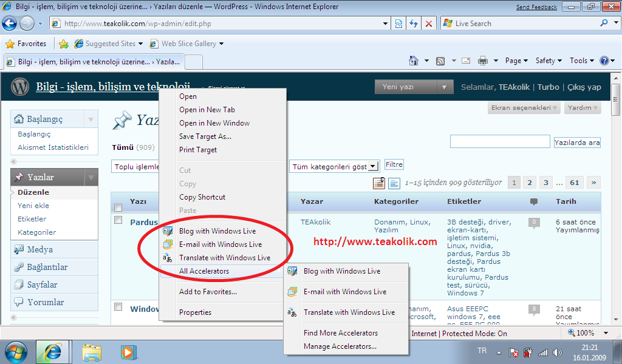Click the taskbar volume speaker icon
Viewport: 622px width, 364px height.
pyautogui.click(x=558, y=352)
